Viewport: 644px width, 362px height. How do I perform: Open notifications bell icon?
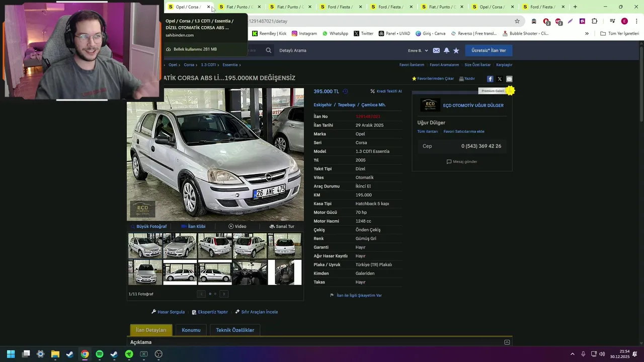(446, 50)
